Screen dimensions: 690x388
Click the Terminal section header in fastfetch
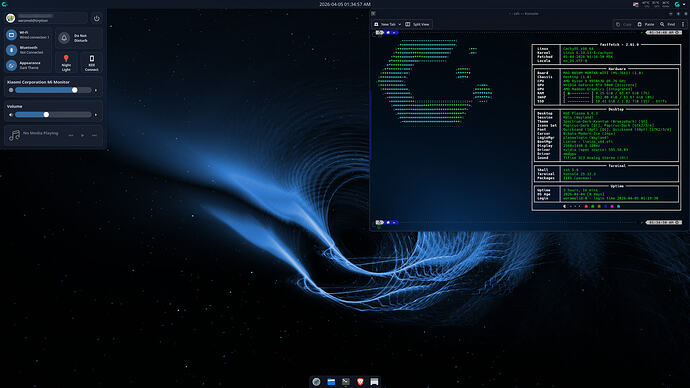(617, 166)
